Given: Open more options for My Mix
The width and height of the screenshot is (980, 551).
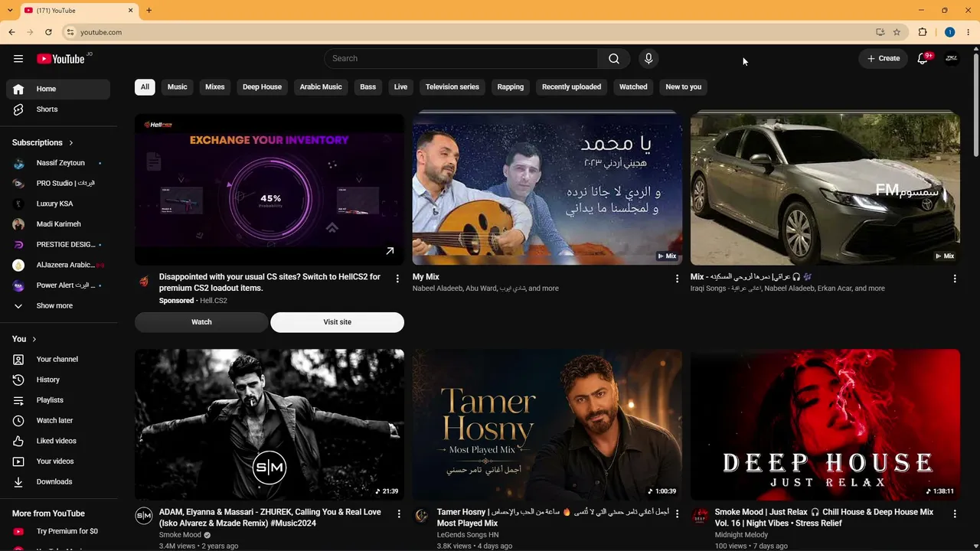Looking at the screenshot, I should pos(677,279).
